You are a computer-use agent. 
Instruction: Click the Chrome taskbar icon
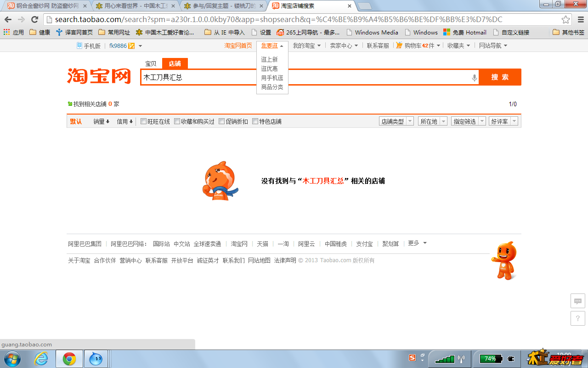click(69, 359)
